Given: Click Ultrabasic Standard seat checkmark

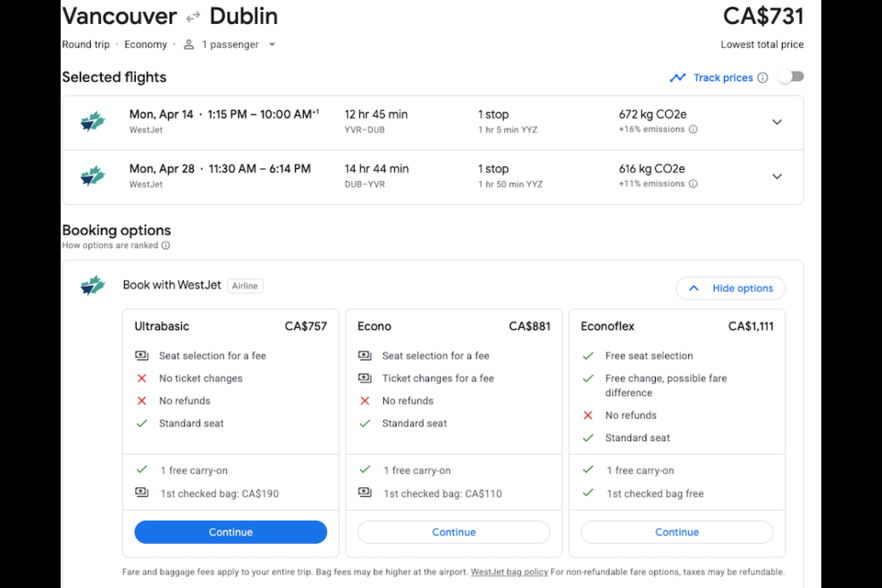Looking at the screenshot, I should click(141, 424).
